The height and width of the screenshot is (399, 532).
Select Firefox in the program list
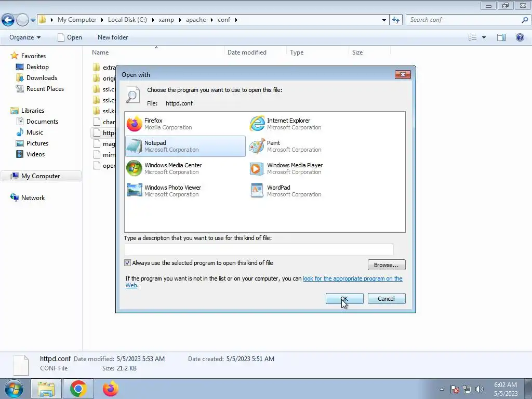pyautogui.click(x=185, y=124)
